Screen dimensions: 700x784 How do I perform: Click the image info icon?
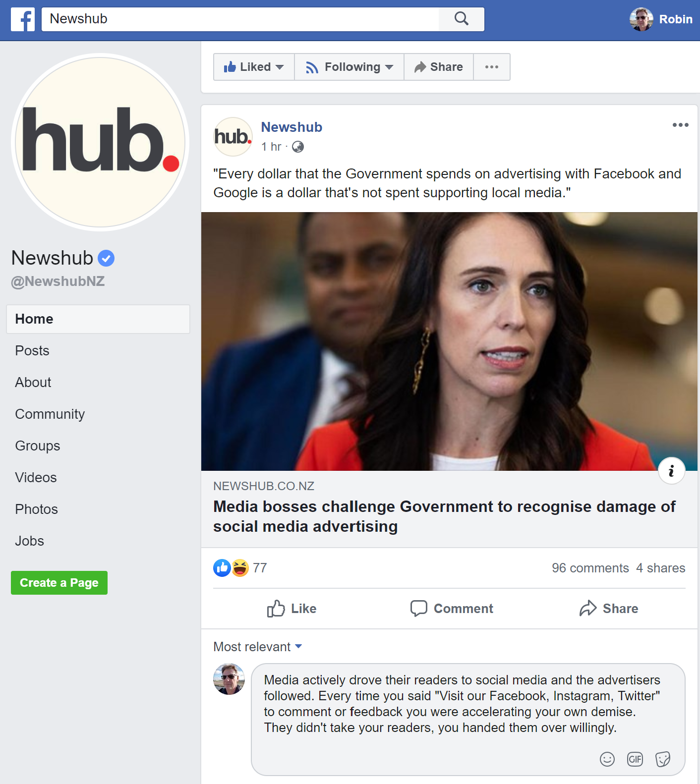[x=671, y=470]
